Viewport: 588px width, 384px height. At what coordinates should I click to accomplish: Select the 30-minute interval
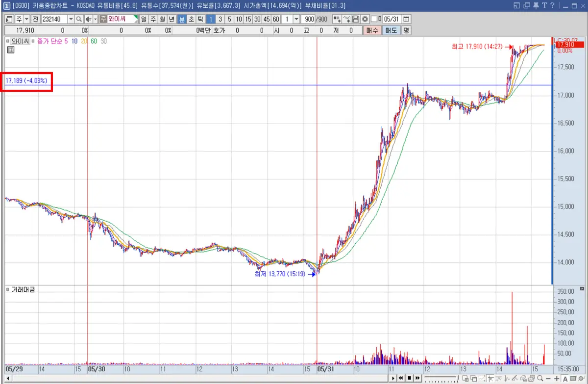(257, 19)
